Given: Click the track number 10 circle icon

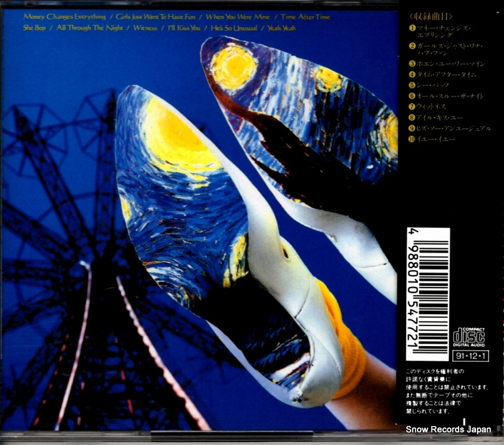Looking at the screenshot, I should (x=411, y=138).
